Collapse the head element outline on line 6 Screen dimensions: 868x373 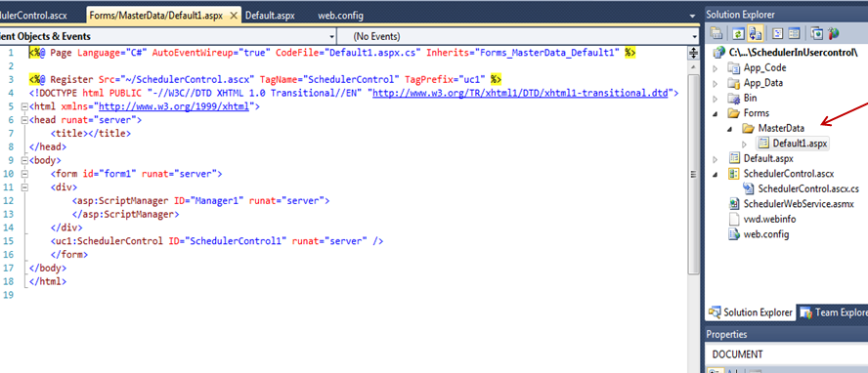tap(23, 120)
